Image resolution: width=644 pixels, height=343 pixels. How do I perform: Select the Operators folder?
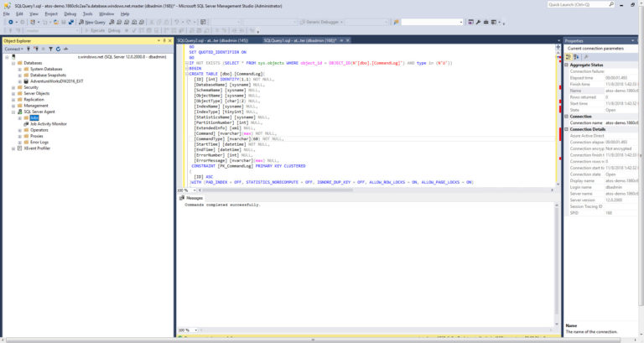(x=39, y=130)
